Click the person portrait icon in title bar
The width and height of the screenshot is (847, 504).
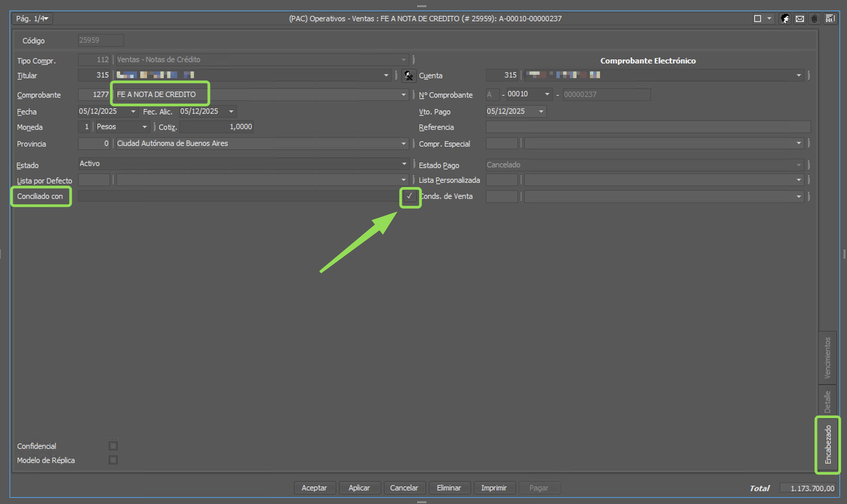(x=785, y=19)
